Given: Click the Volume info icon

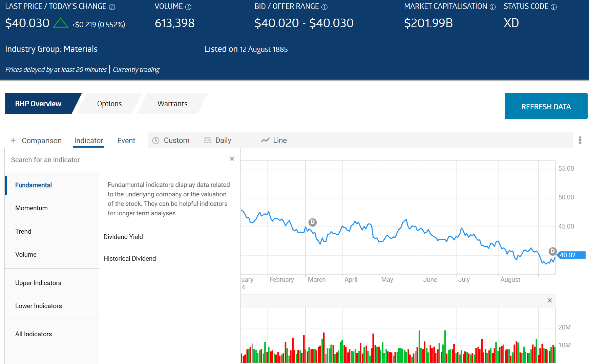Looking at the screenshot, I should [x=188, y=7].
